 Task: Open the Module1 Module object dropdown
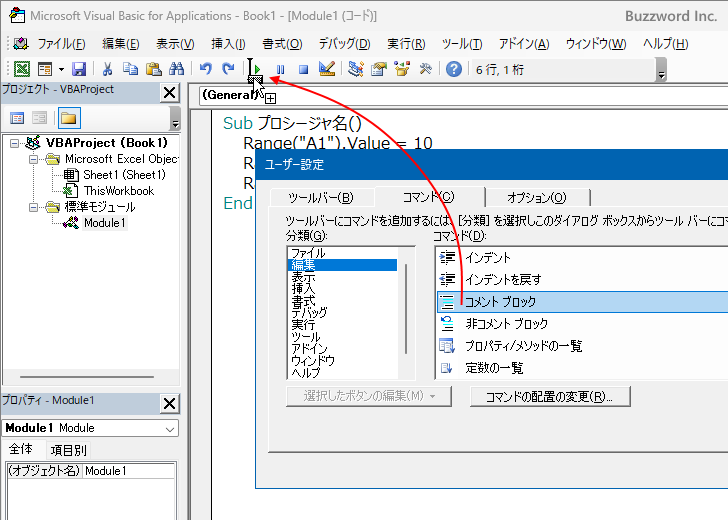pyautogui.click(x=170, y=429)
